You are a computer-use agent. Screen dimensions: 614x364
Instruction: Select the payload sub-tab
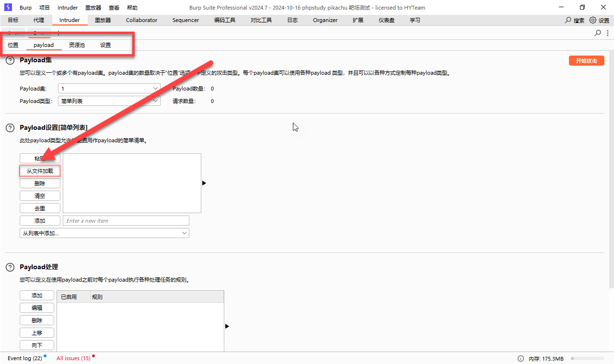[44, 45]
